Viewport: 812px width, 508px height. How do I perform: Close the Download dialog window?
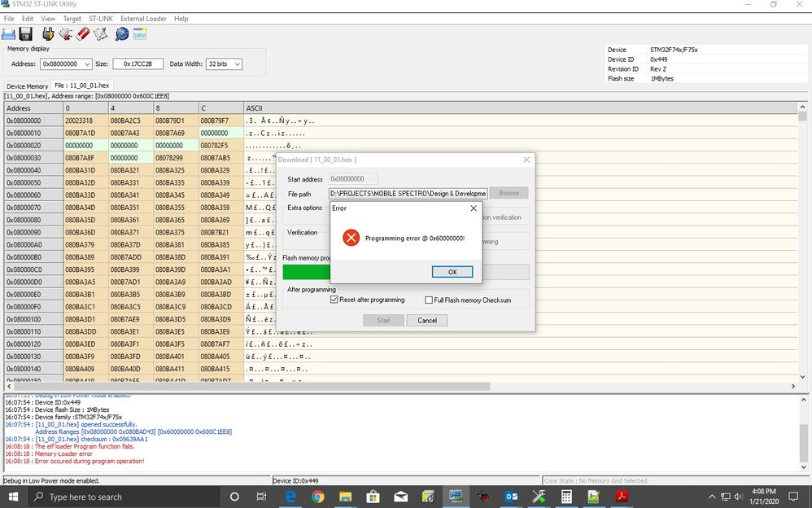click(526, 160)
